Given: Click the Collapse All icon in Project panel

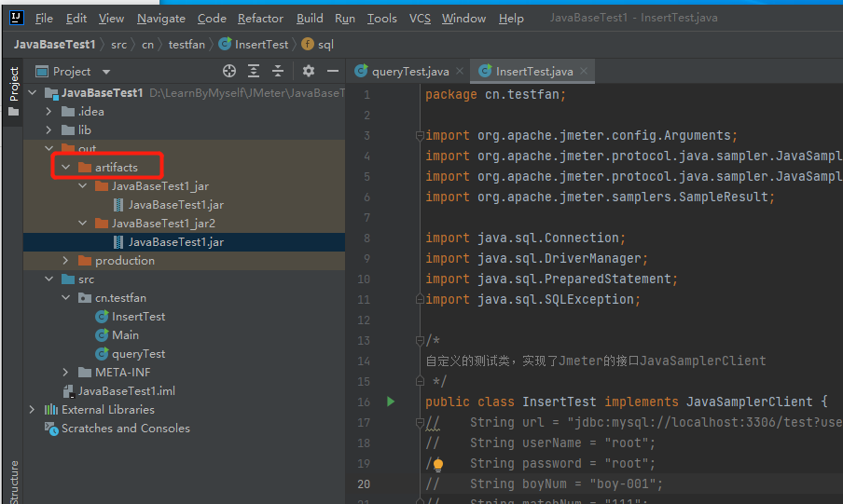Looking at the screenshot, I should click(277, 71).
